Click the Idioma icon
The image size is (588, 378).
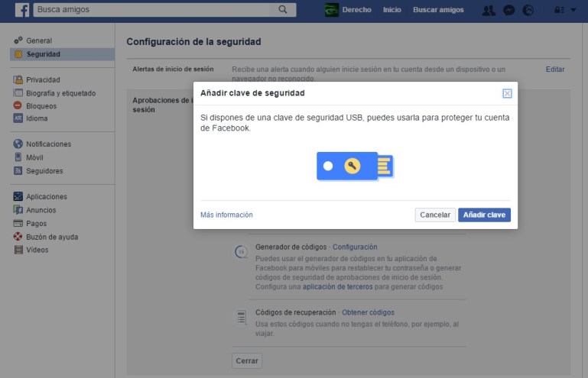pos(18,118)
